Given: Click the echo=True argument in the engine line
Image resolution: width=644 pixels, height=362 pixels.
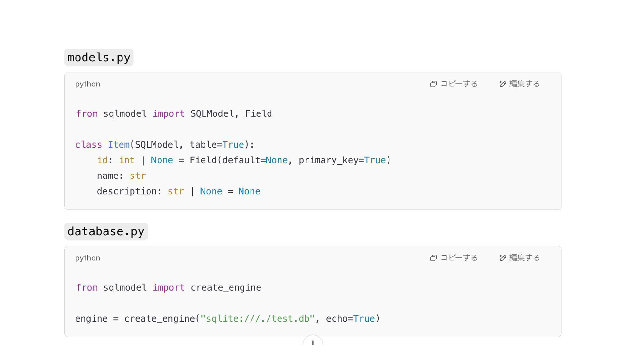Looking at the screenshot, I should (350, 319).
